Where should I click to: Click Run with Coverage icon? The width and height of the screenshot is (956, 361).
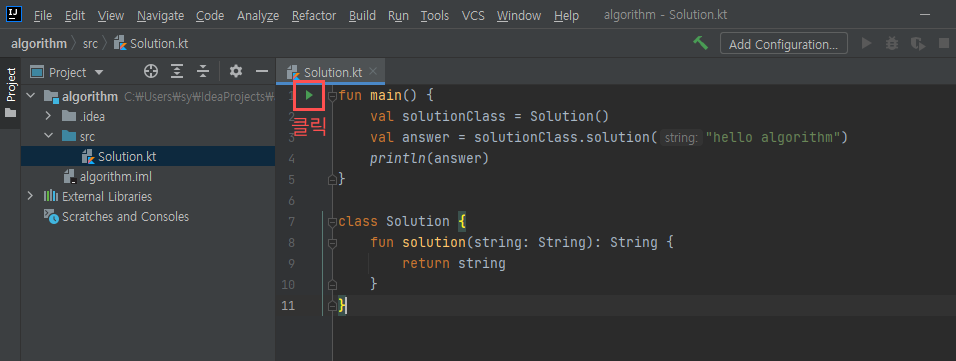pos(918,43)
